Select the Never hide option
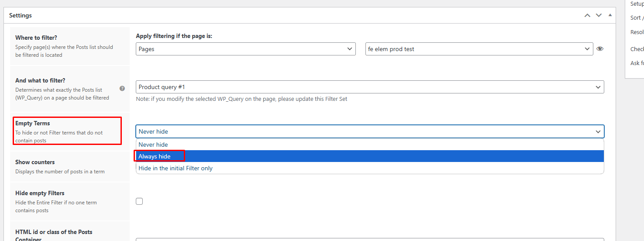 coord(370,145)
